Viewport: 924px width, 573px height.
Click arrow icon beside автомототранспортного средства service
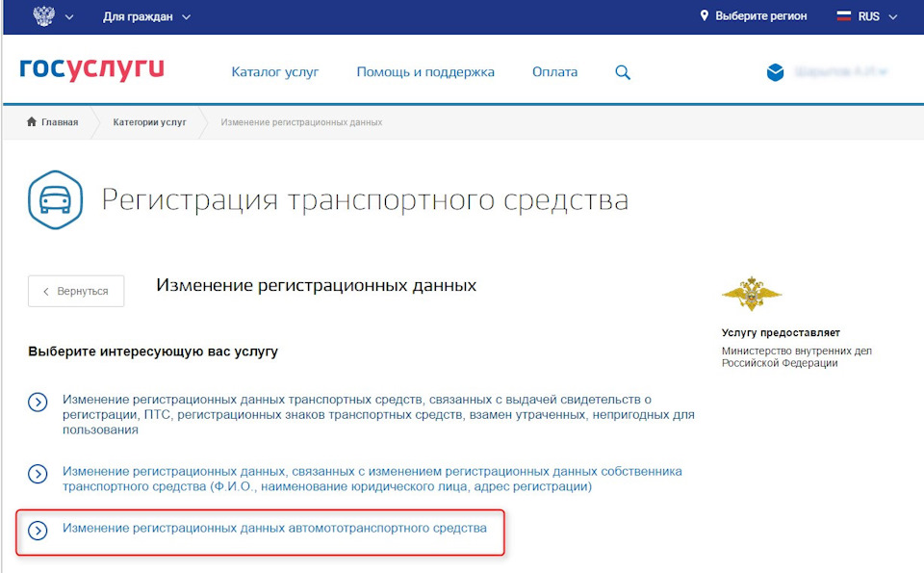tap(38, 531)
